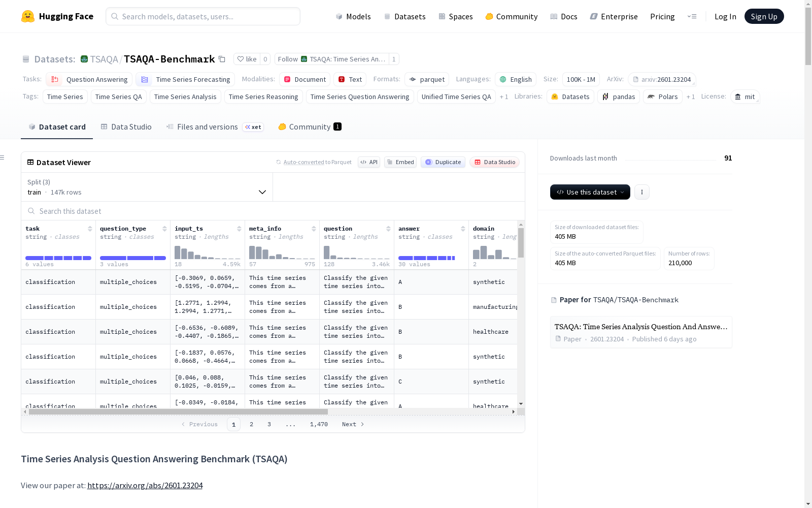Click the Log In link
The height and width of the screenshot is (508, 812).
(725, 16)
